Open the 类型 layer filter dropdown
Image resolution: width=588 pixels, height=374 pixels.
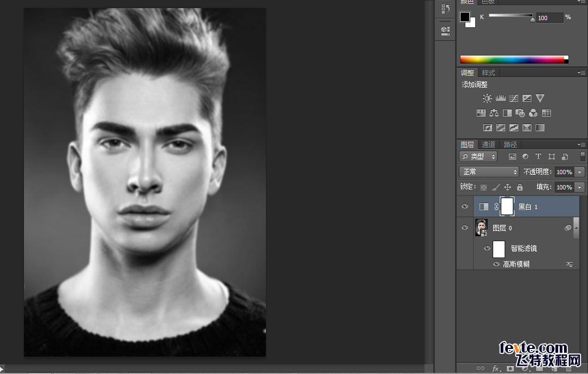478,157
